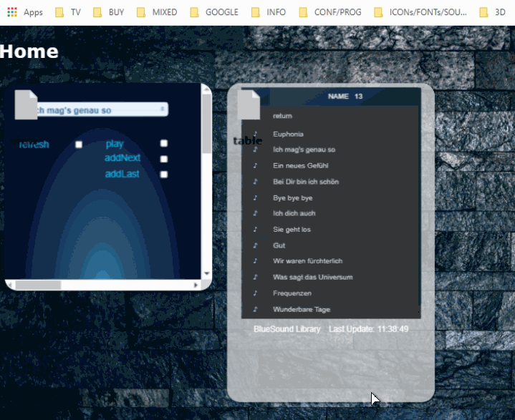Open the CONF/PROG bookmarks folder

point(330,12)
